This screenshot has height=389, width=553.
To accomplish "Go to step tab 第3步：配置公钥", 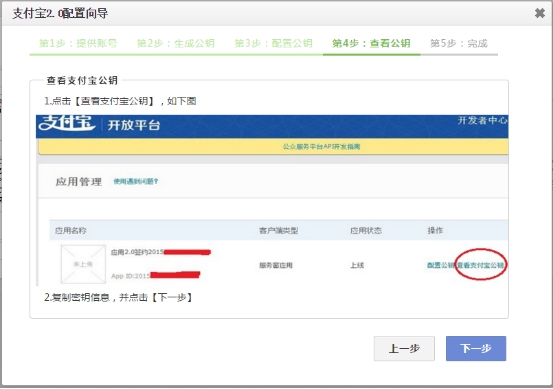I will [273, 43].
